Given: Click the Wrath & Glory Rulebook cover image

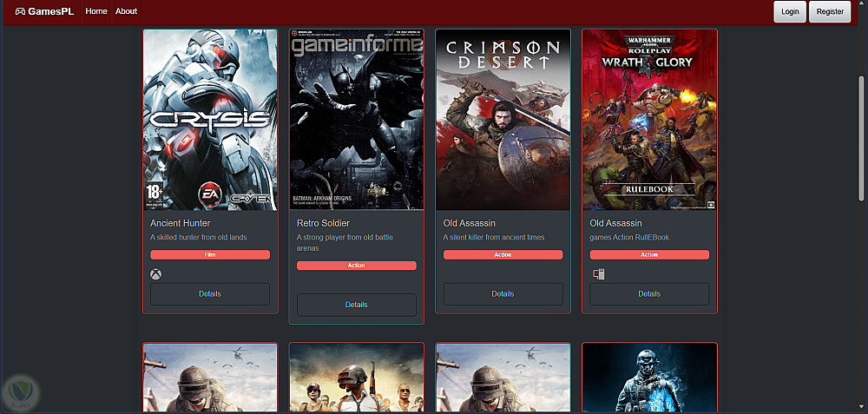Looking at the screenshot, I should 649,120.
